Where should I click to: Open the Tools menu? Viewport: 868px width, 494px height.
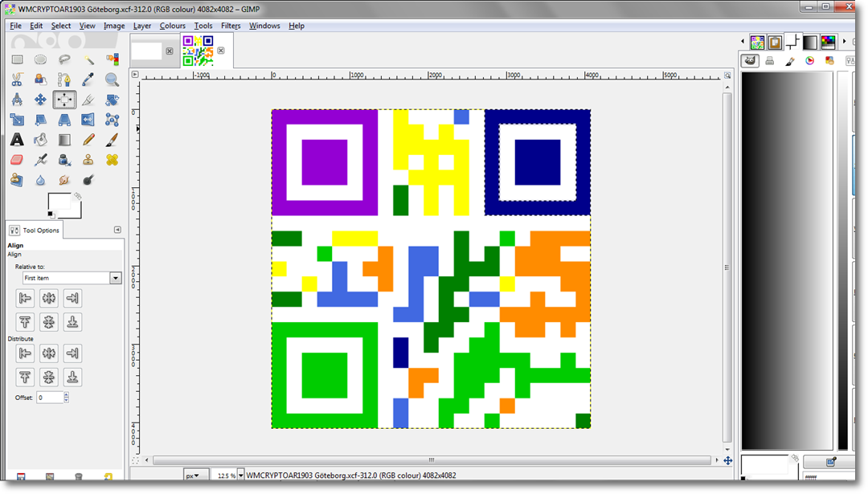pos(203,26)
